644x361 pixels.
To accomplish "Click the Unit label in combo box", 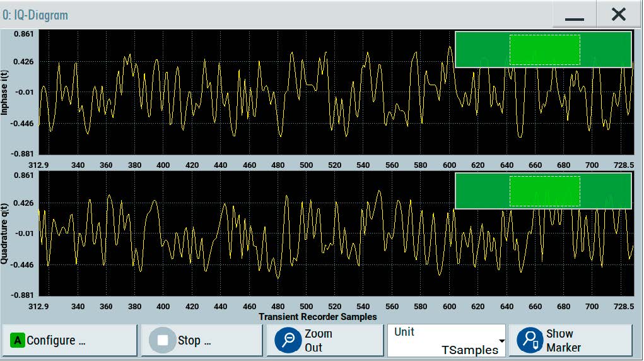I will tap(404, 332).
